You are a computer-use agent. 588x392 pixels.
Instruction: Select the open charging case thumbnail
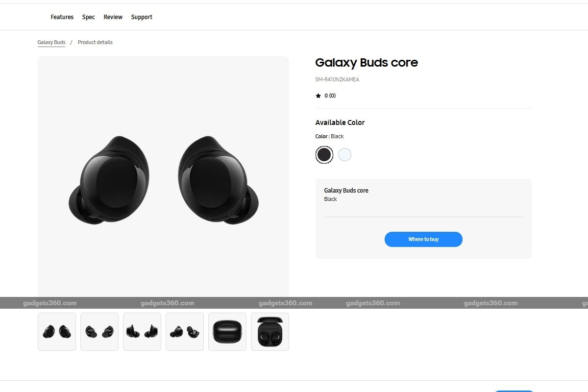tap(270, 332)
